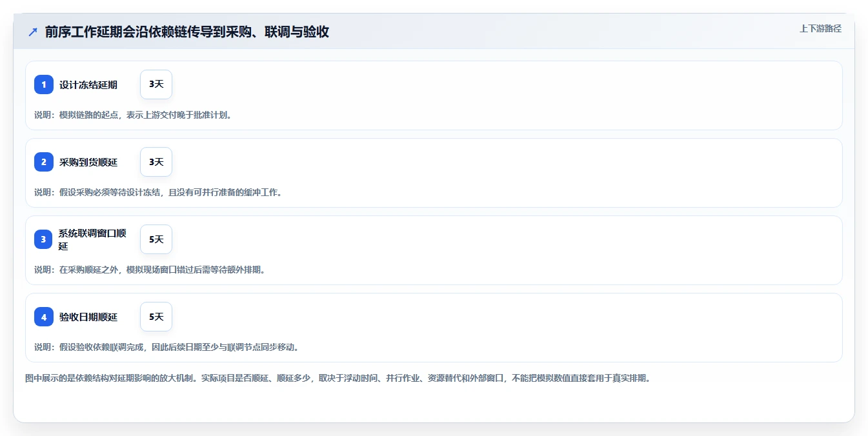The height and width of the screenshot is (436, 868).
Task: Click the note about 假设验收依赖联调完成
Action: click(x=167, y=347)
